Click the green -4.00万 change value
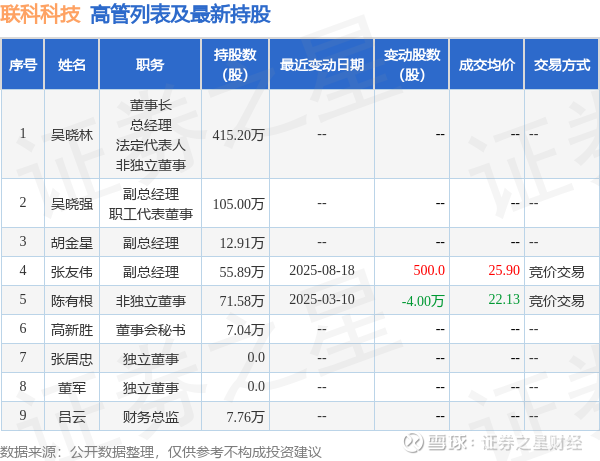 pyautogui.click(x=423, y=301)
